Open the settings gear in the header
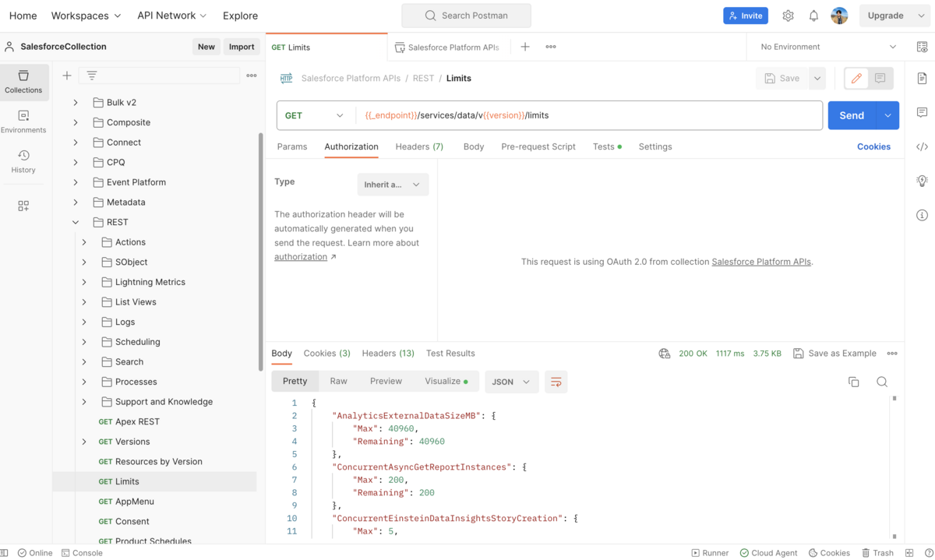Viewport: 935px width, 560px height. tap(788, 16)
